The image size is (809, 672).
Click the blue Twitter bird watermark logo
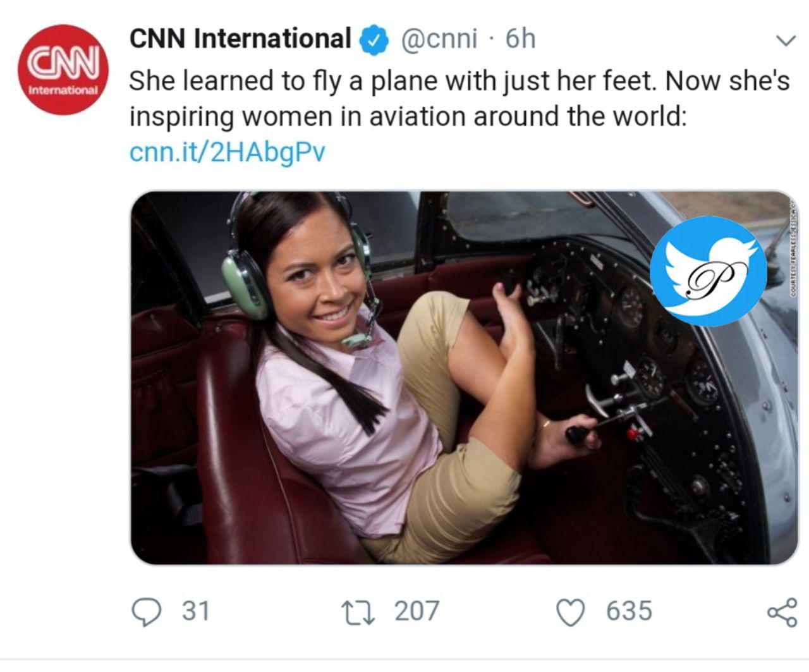point(709,270)
